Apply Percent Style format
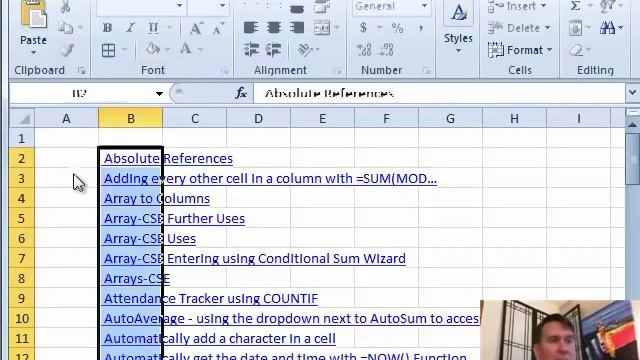This screenshot has height=360, width=640. [x=397, y=28]
